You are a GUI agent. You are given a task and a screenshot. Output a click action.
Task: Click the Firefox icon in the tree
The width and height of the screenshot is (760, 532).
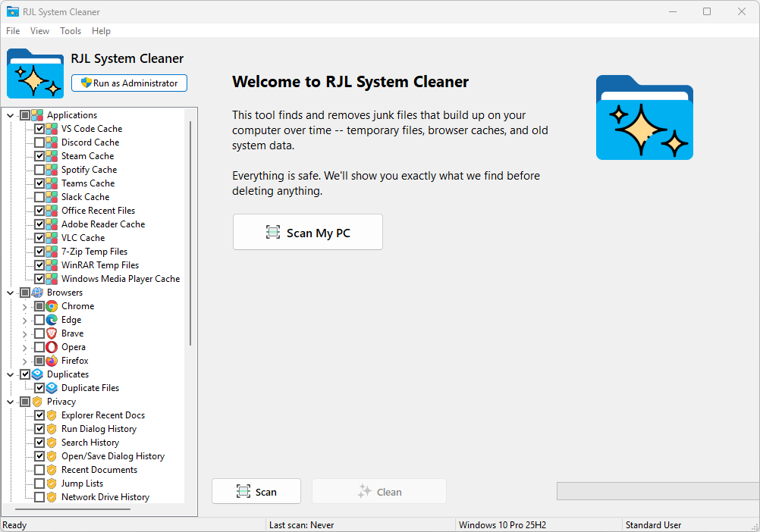pos(51,361)
